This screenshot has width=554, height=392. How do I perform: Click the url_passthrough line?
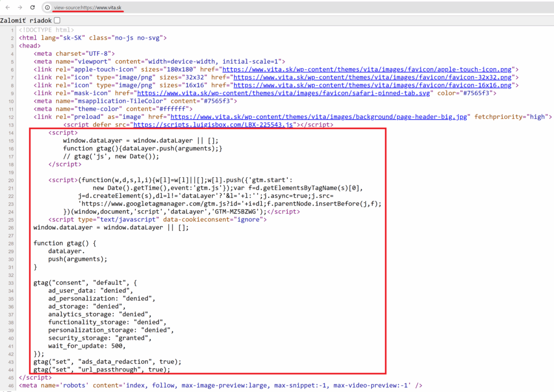click(102, 370)
